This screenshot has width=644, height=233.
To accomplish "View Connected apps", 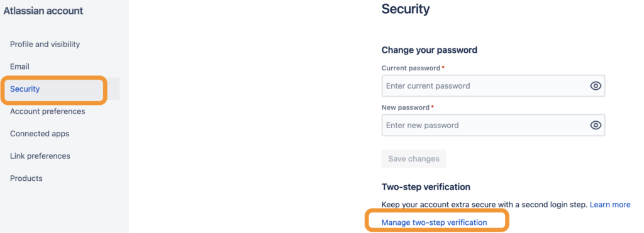I will [x=40, y=134].
